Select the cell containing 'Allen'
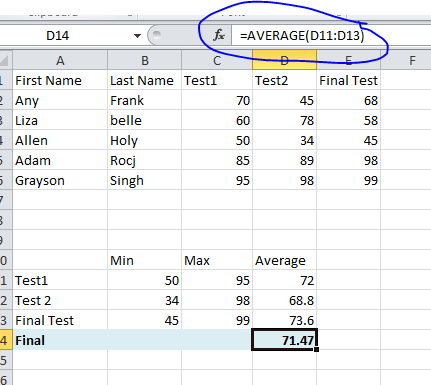This screenshot has height=385, width=431. point(60,140)
